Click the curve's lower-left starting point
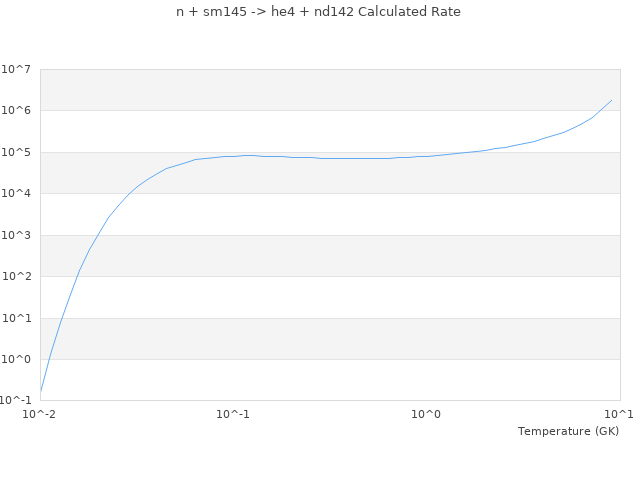The image size is (640, 480). 41,391
